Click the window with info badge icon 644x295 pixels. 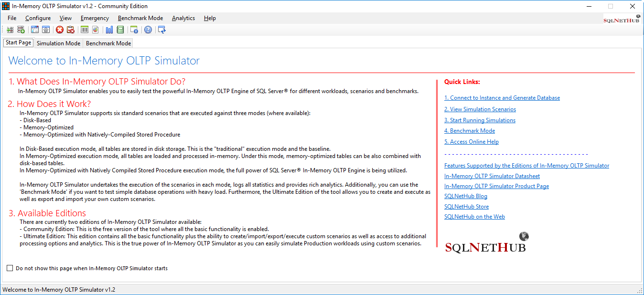click(134, 30)
